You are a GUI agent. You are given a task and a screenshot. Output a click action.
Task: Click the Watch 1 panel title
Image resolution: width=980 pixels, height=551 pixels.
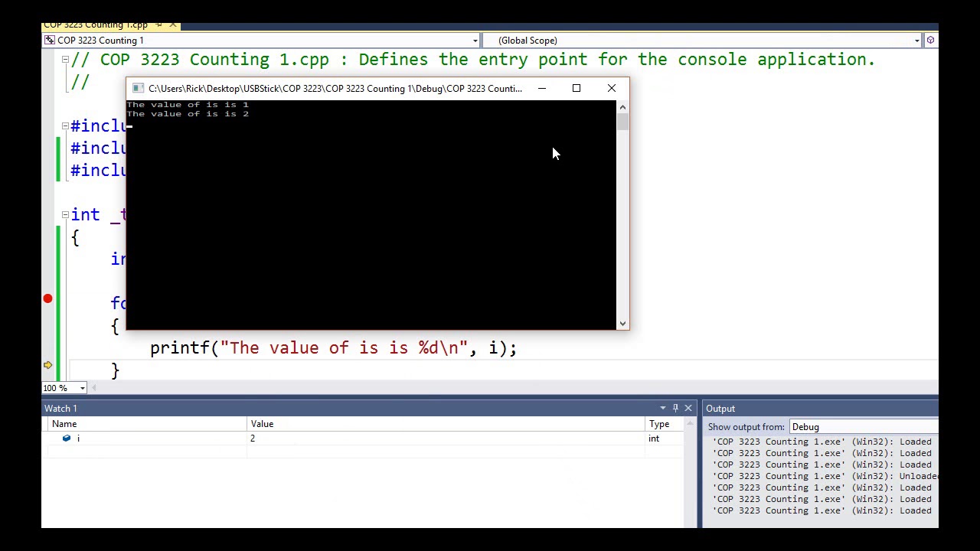[60, 409]
